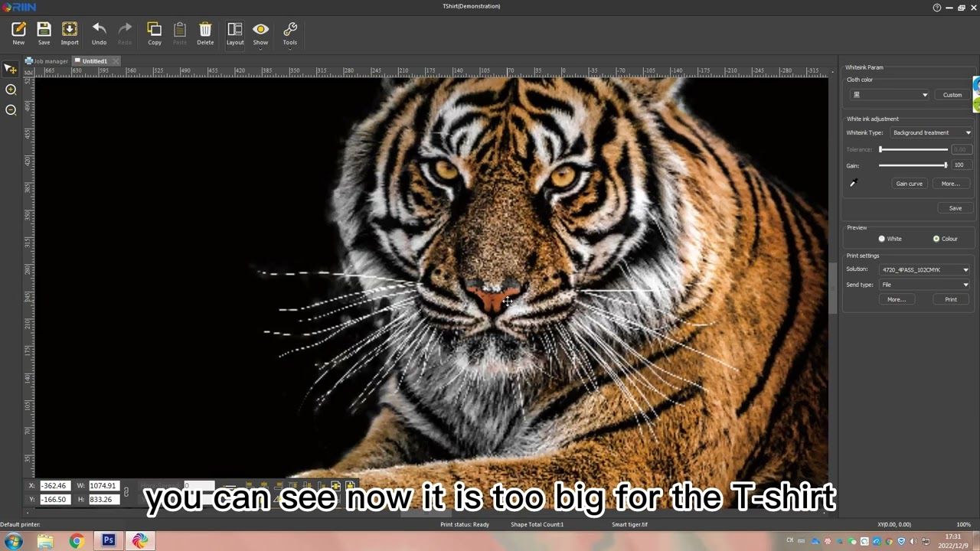The image size is (980, 551).
Task: Click the RIIN app taskbar icon
Action: (x=140, y=541)
